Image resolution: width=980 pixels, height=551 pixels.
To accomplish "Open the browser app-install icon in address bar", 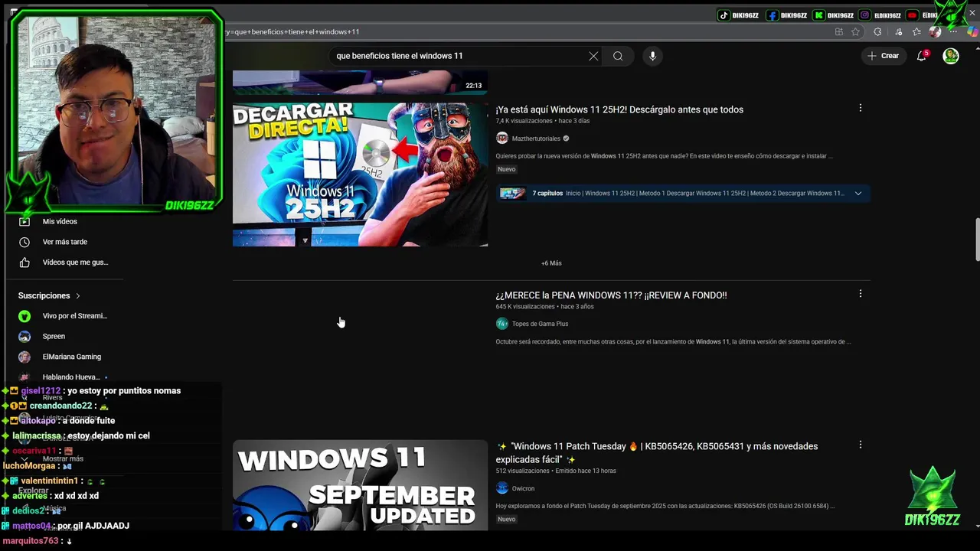I will point(839,32).
